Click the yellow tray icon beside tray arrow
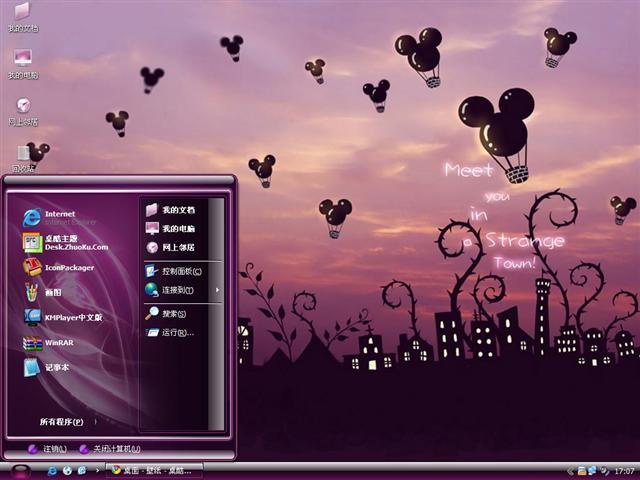 (x=582, y=471)
